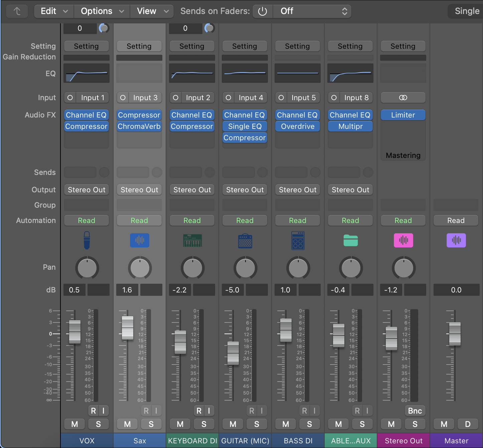The height and width of the screenshot is (448, 483).
Task: Click the green folder track icon
Action: (351, 240)
